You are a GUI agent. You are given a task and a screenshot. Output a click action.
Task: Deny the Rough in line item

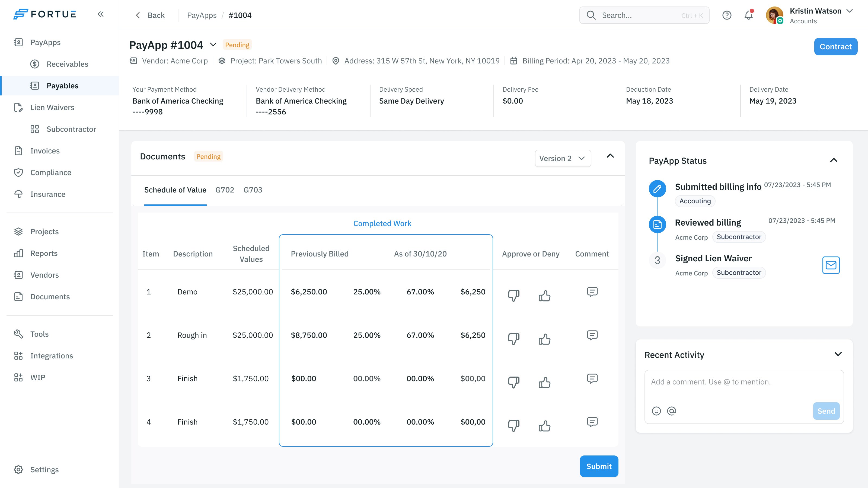pos(513,339)
